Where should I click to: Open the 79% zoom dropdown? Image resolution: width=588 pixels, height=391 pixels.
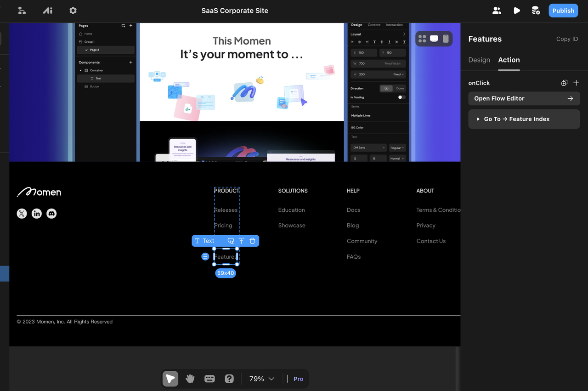pyautogui.click(x=262, y=379)
